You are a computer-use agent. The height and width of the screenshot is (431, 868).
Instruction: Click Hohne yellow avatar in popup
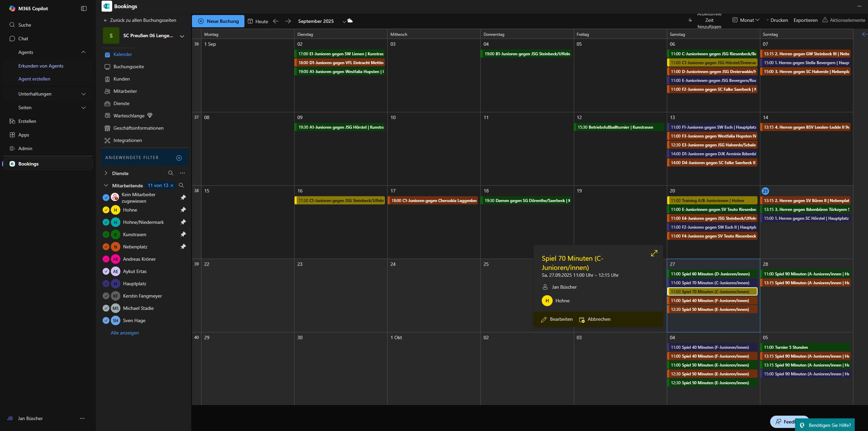[547, 301]
